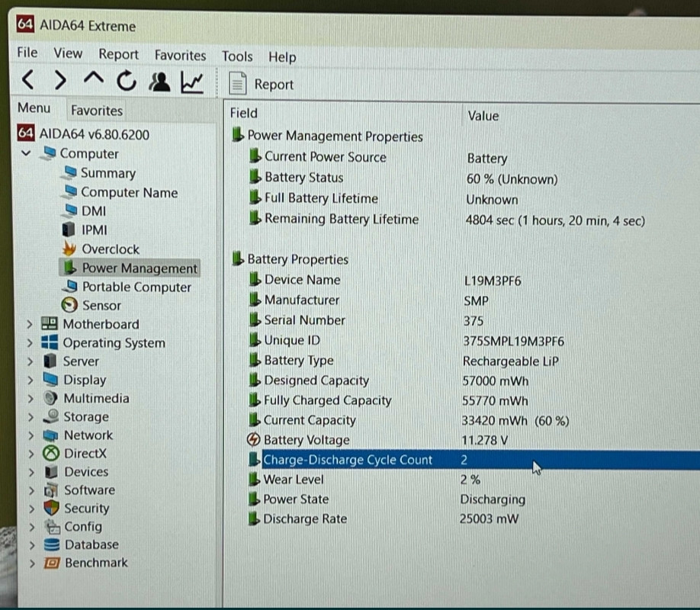Viewport: 700px width, 610px height.
Task: Click the Report toolbar button
Action: click(x=262, y=84)
